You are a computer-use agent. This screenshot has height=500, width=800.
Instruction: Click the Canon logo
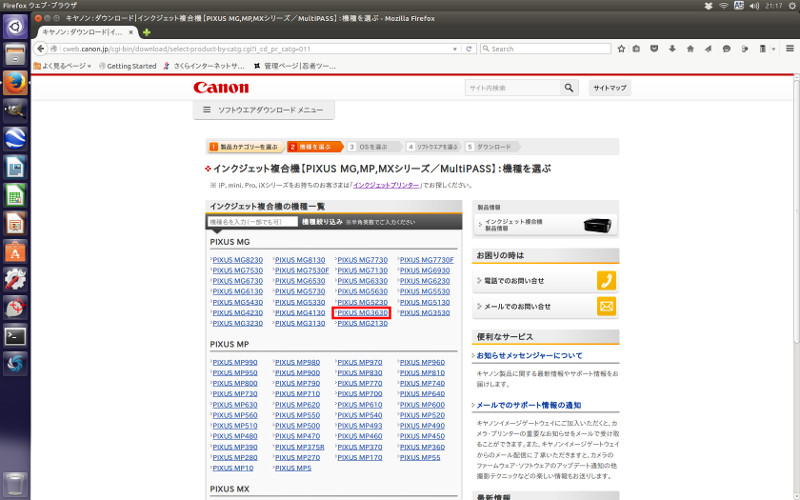221,88
